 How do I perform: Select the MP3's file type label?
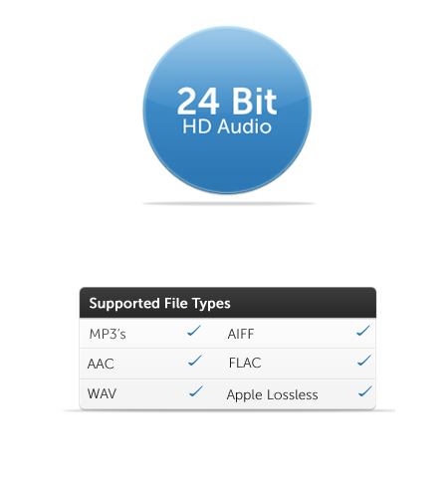pyautogui.click(x=108, y=334)
